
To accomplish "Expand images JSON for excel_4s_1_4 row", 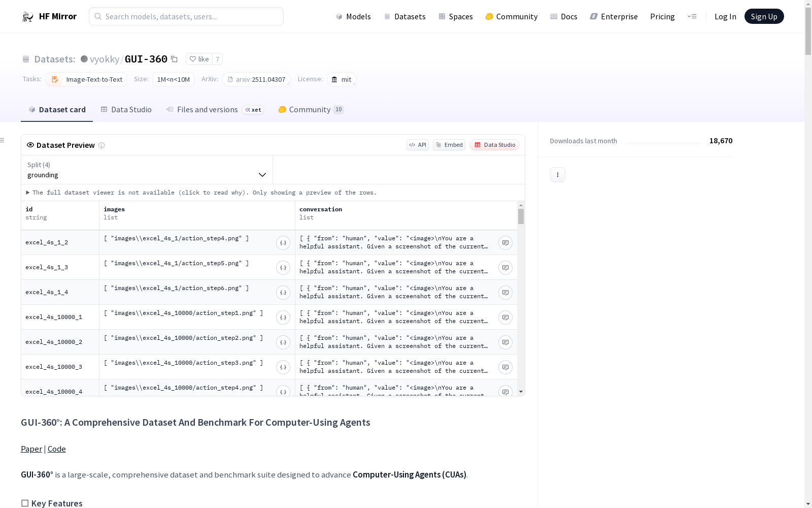I will tap(283, 293).
